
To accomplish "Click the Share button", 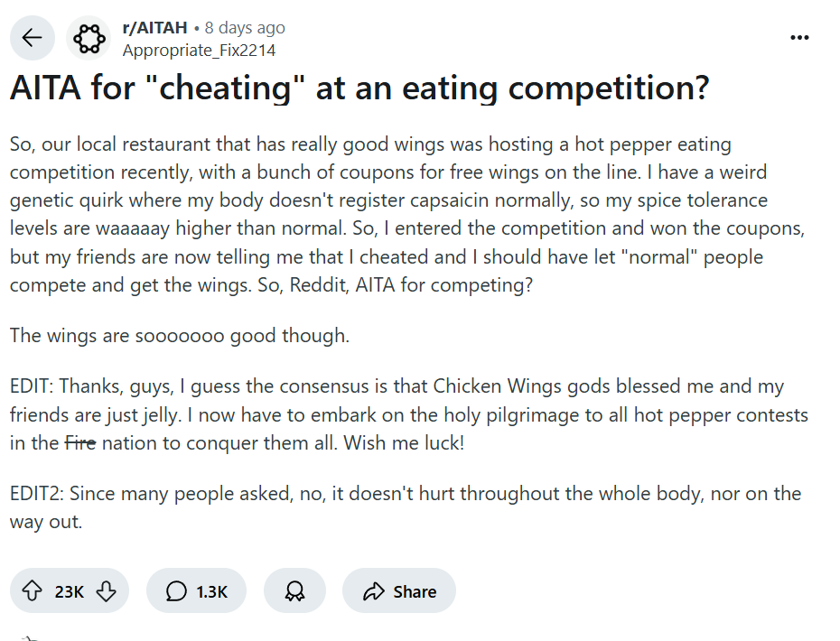I will (x=399, y=591).
